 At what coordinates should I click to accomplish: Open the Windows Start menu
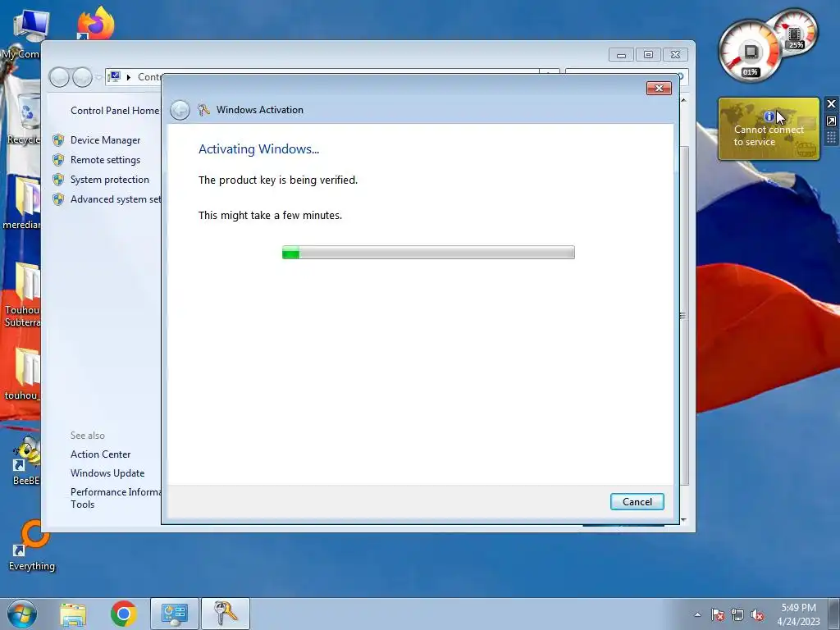click(x=22, y=614)
